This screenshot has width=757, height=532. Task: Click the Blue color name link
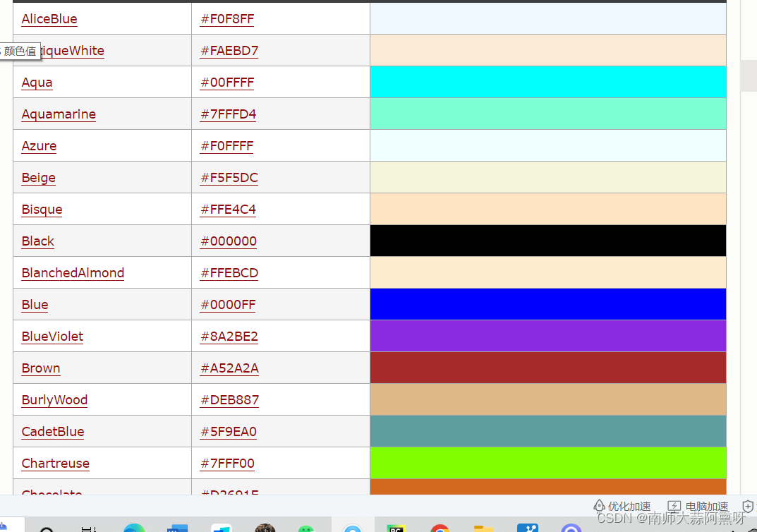point(35,305)
